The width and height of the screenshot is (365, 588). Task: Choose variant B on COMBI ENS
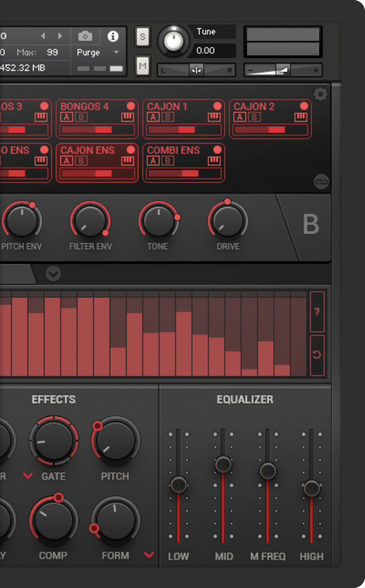[x=168, y=161]
